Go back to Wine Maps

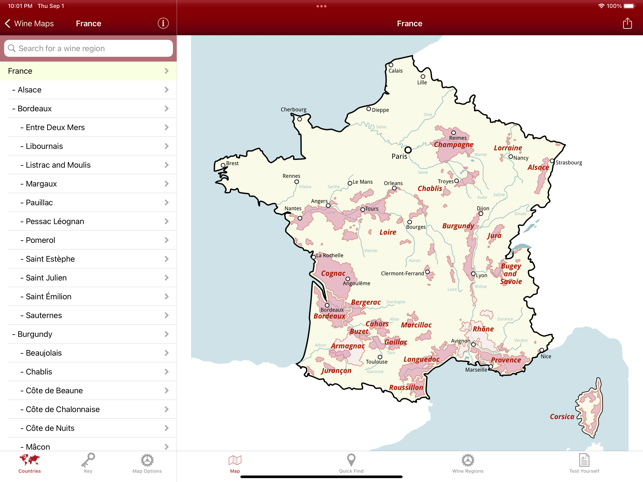point(30,23)
